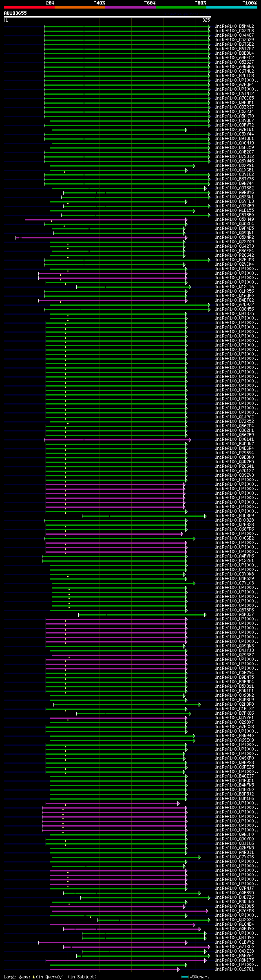Select hit UniRef100_C7YLQ3
The image size is (261, 980).
click(234, 583)
